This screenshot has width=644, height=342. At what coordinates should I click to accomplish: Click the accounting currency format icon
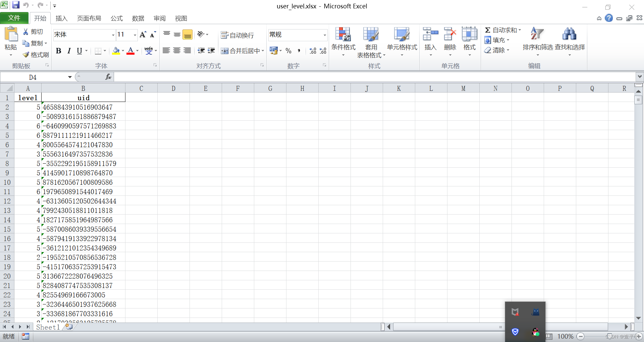point(273,51)
